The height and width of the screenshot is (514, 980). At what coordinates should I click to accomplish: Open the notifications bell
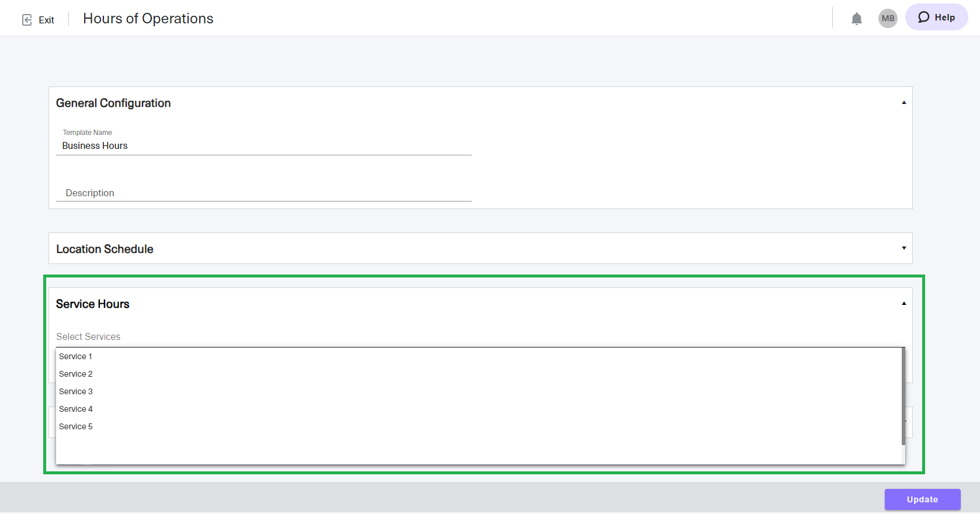(x=856, y=19)
